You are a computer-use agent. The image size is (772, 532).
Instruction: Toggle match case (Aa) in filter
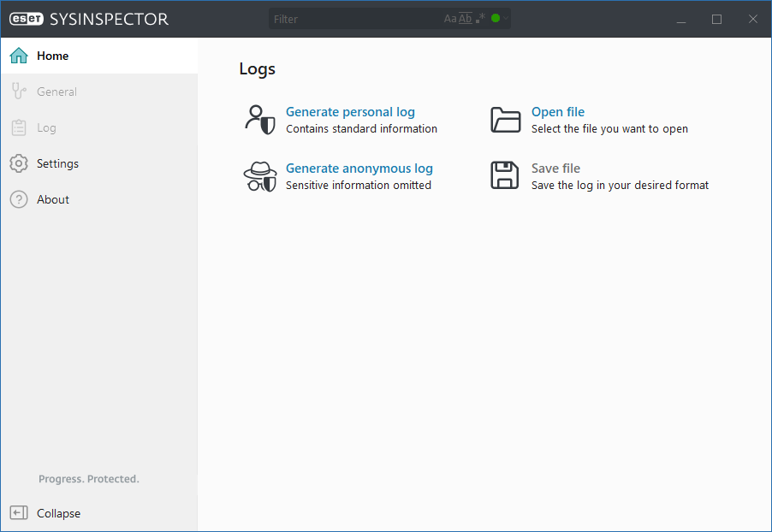[450, 19]
